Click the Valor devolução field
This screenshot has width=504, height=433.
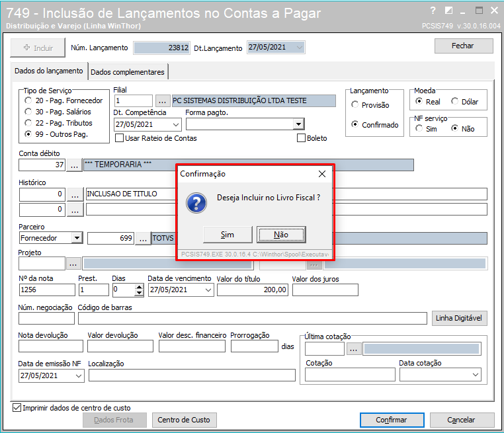tap(120, 346)
